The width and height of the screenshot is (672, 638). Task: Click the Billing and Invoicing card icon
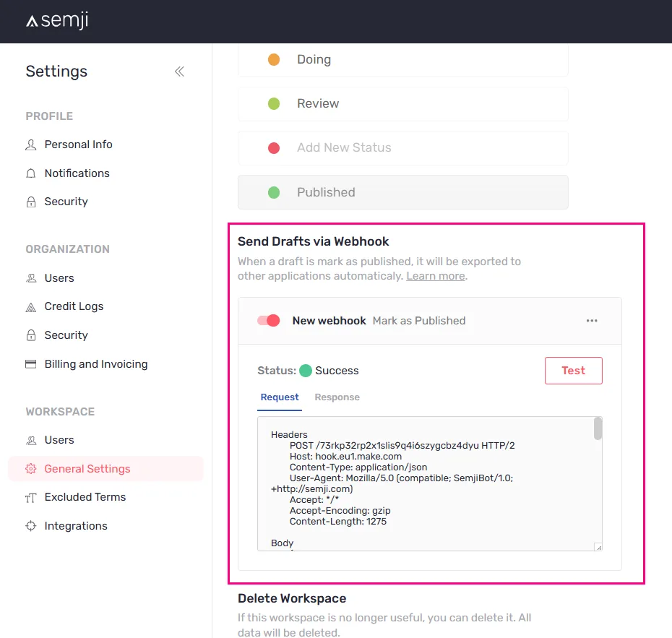[31, 364]
